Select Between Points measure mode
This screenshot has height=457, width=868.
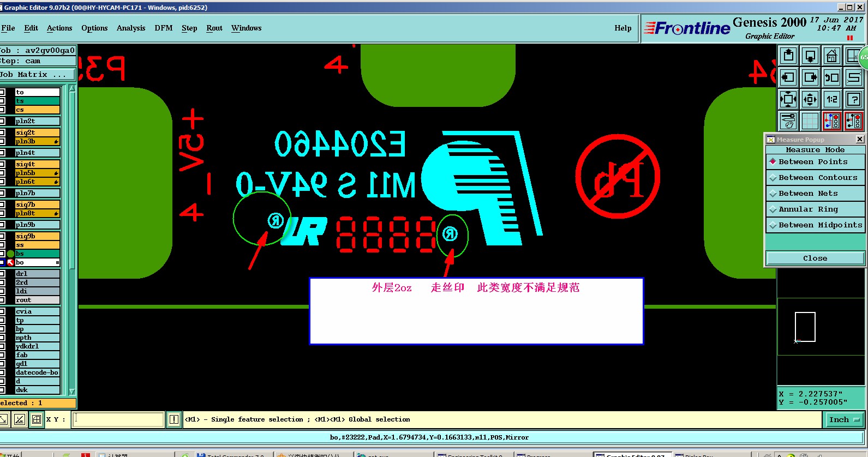[x=815, y=162]
